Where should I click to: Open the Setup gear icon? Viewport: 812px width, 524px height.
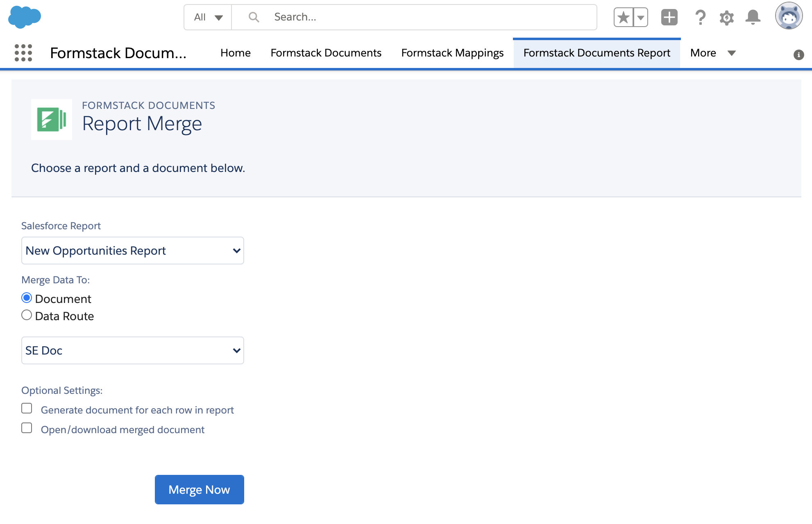click(x=726, y=17)
